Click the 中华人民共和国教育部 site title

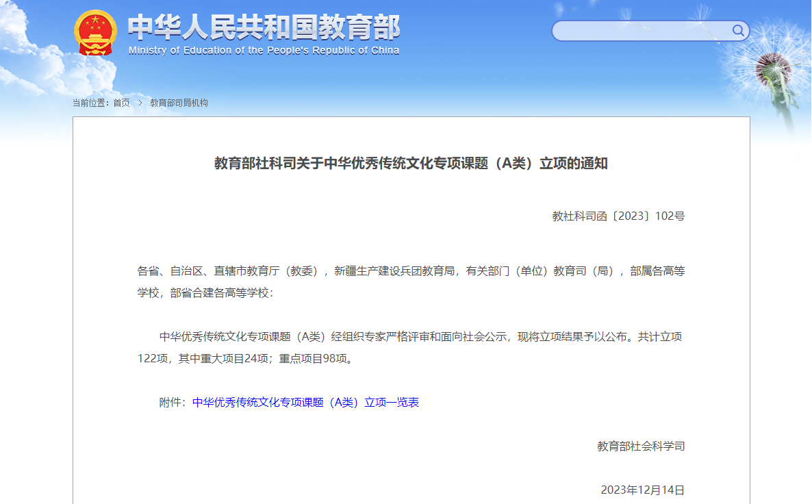[x=264, y=27]
